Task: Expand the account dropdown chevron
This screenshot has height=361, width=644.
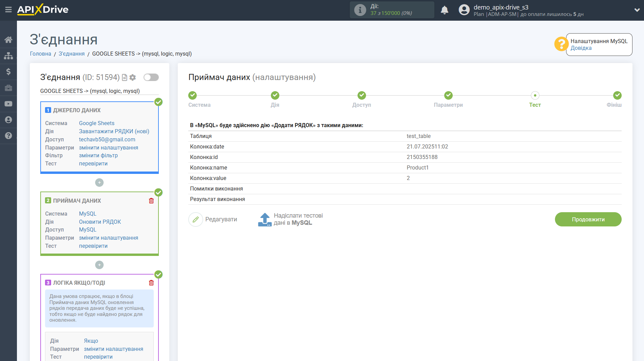Action: click(637, 10)
